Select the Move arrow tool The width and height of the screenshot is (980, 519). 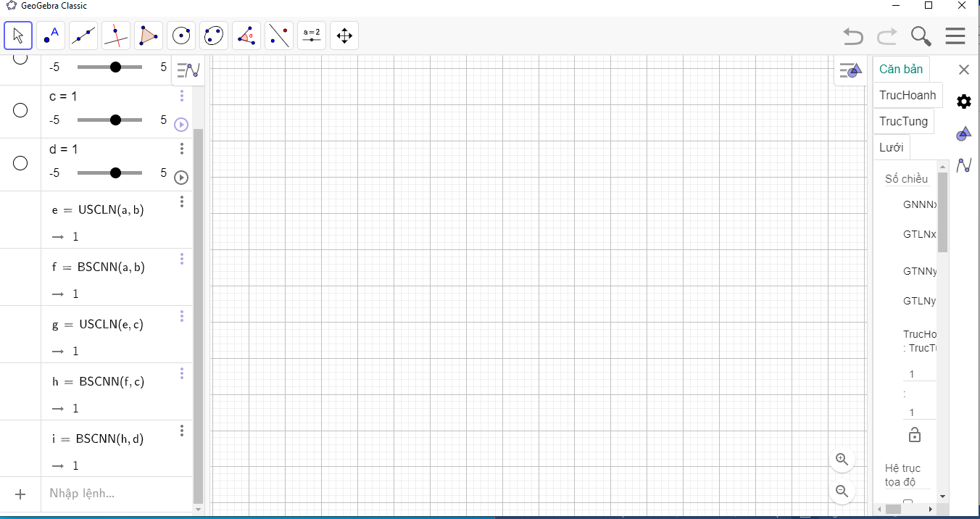(18, 36)
